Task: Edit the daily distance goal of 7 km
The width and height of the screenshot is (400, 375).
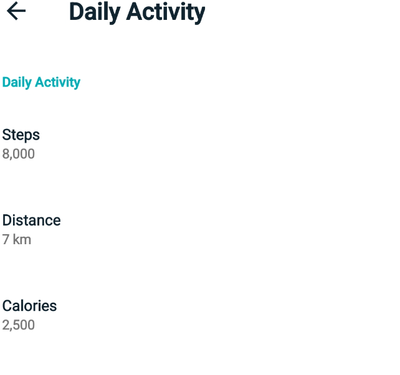Action: click(x=200, y=230)
